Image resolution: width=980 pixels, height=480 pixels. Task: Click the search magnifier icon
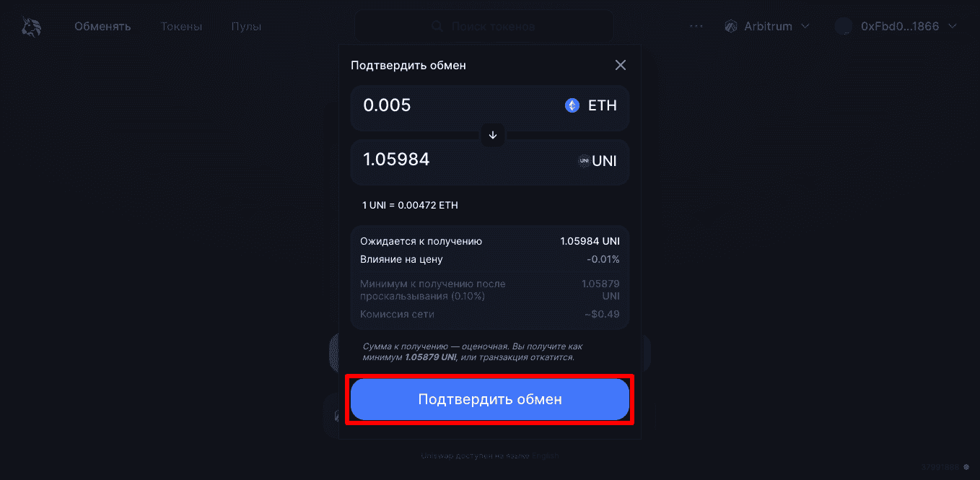click(437, 27)
